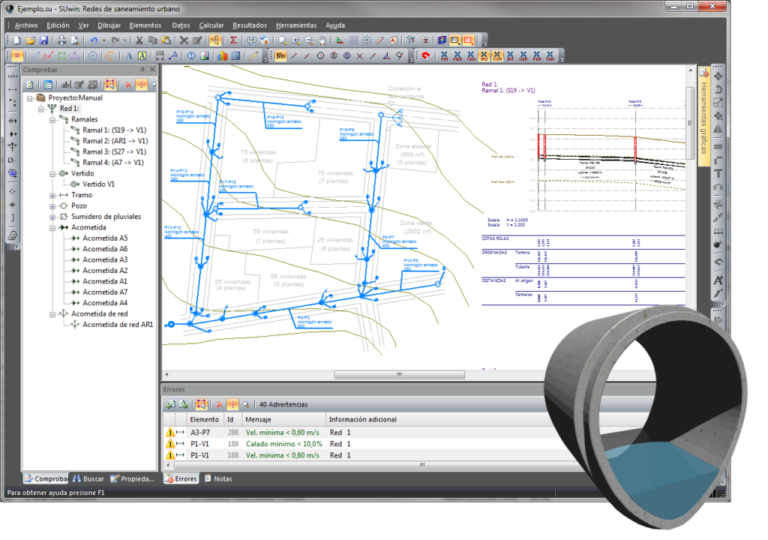Click the Save (floppy disk) toolbar icon

(x=44, y=40)
